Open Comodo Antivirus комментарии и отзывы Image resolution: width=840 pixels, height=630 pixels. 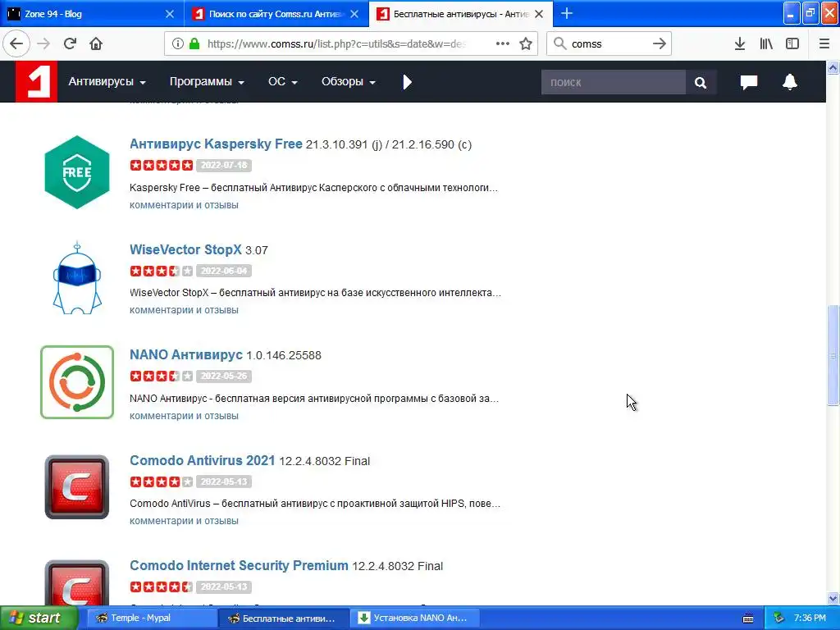(184, 521)
